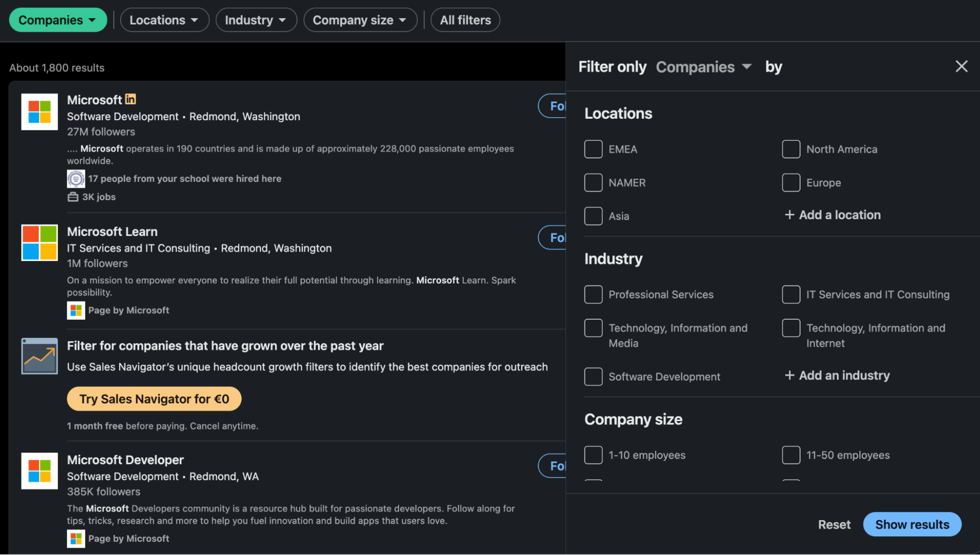Click the Microsoft Developer logo thumbnail

pyautogui.click(x=39, y=471)
